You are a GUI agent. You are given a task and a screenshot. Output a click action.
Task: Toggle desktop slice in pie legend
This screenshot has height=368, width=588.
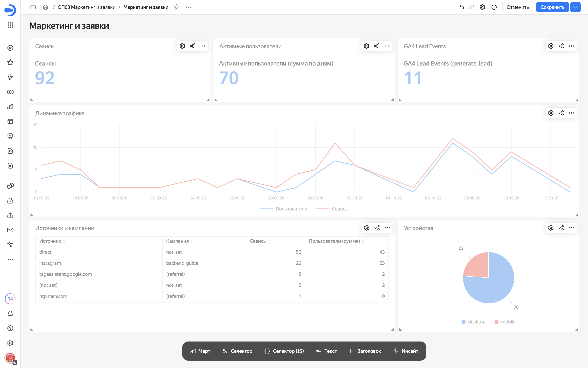(473, 322)
